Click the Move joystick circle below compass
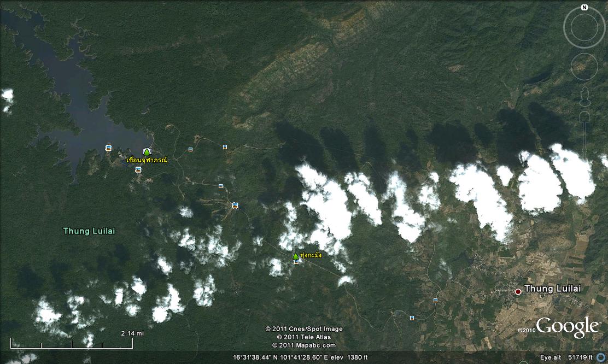 pos(584,67)
